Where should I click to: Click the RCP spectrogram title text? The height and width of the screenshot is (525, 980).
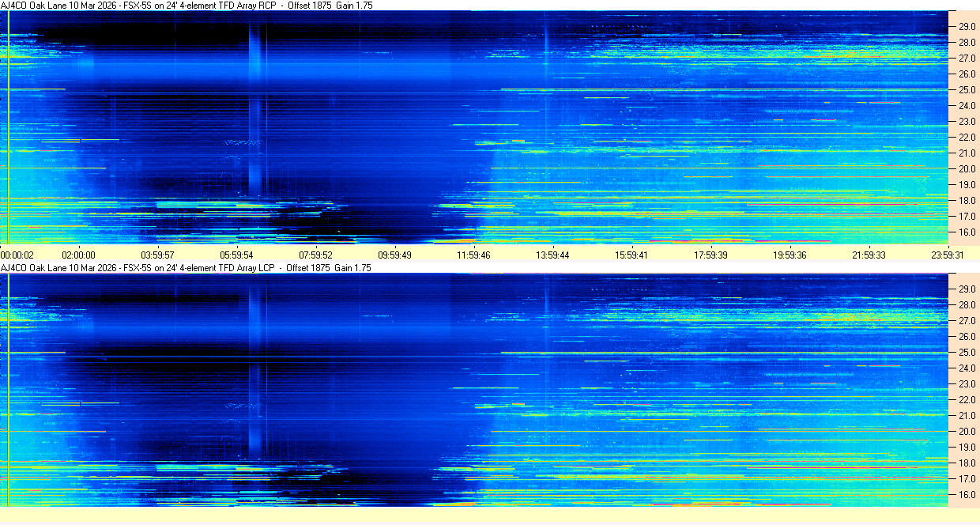click(x=187, y=5)
